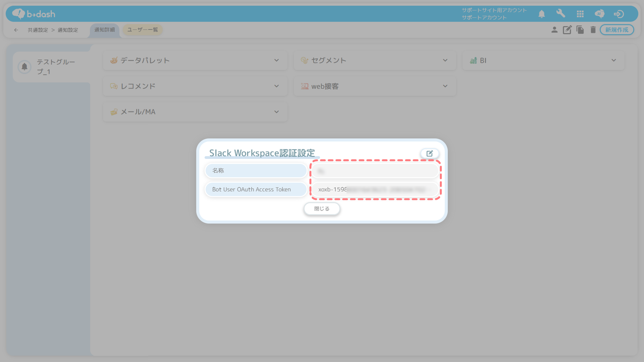Click edit icon in Slack Workspace dialog
644x362 pixels.
click(x=430, y=153)
